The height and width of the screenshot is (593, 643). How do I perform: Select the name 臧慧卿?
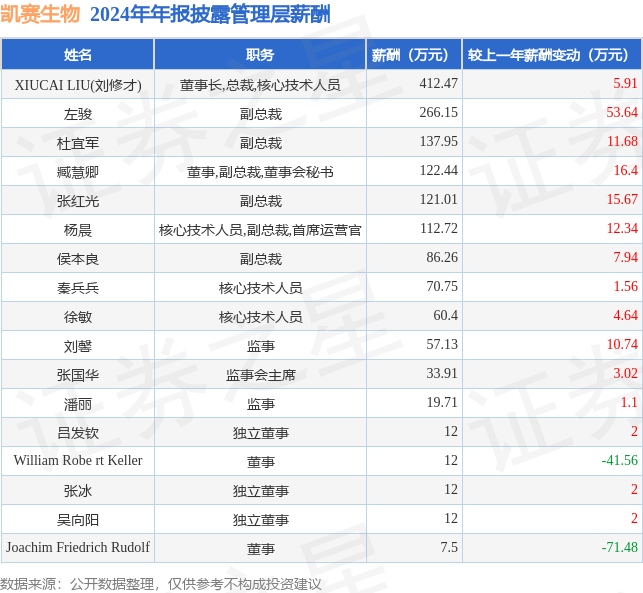[x=78, y=172]
